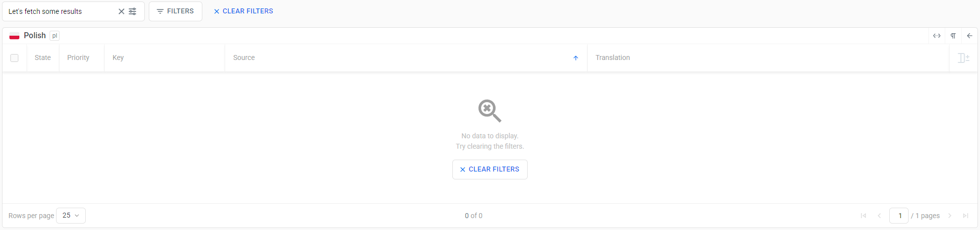Toggle the pilcrow whitespace icon
The image size is (980, 230).
953,36
